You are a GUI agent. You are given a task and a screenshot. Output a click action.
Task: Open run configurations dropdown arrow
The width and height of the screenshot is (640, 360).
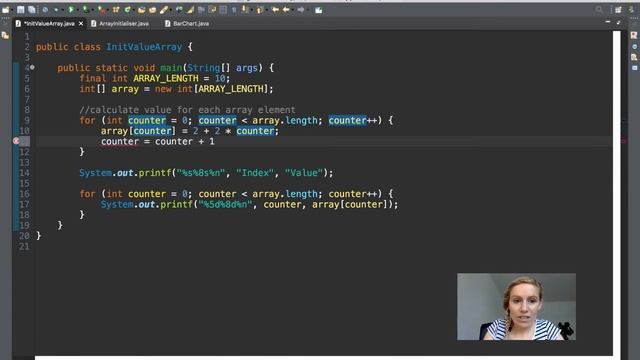point(78,10)
